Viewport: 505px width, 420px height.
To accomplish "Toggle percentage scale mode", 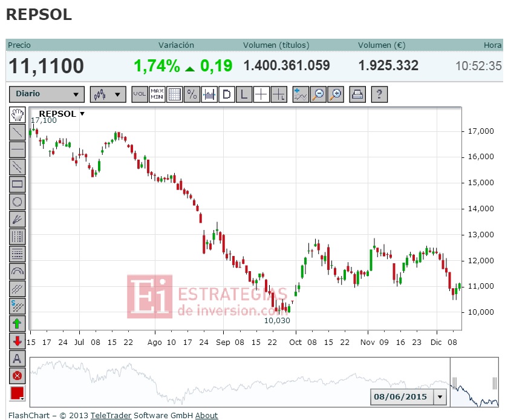I will (x=192, y=94).
